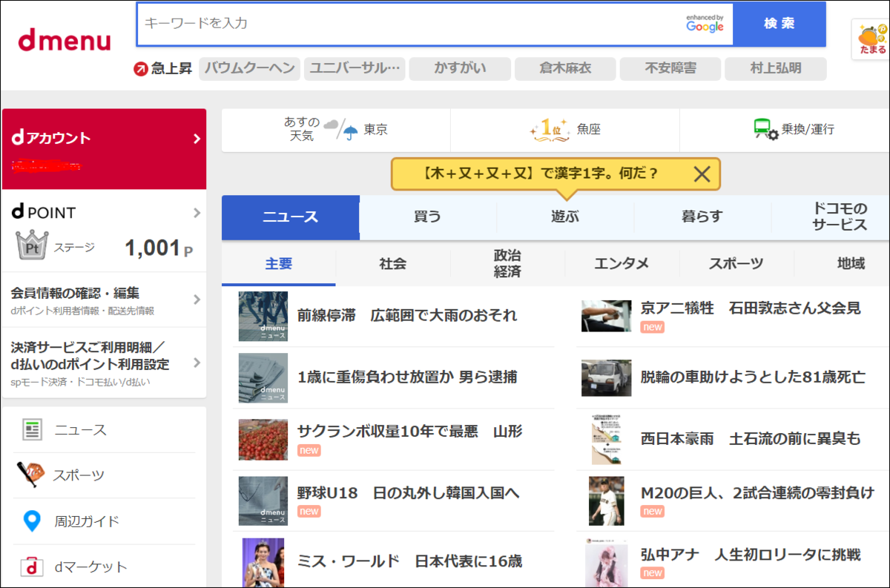The height and width of the screenshot is (588, 890).
Task: Close the kanji quiz tooltip
Action: click(702, 174)
